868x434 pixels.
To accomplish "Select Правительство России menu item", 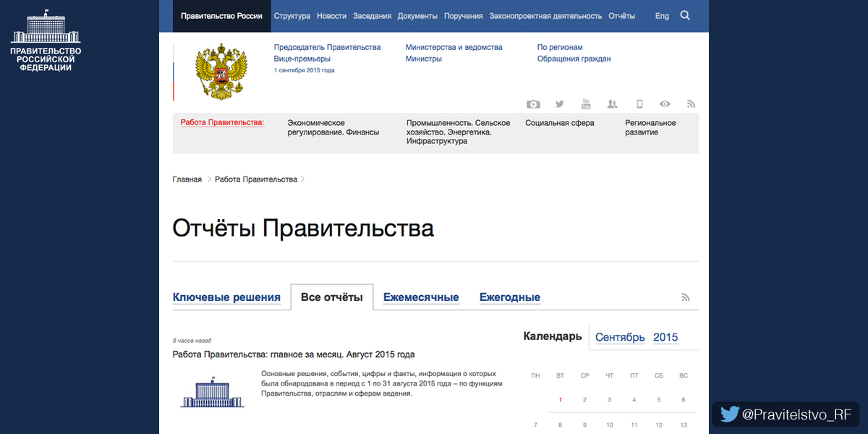I will pos(222,16).
